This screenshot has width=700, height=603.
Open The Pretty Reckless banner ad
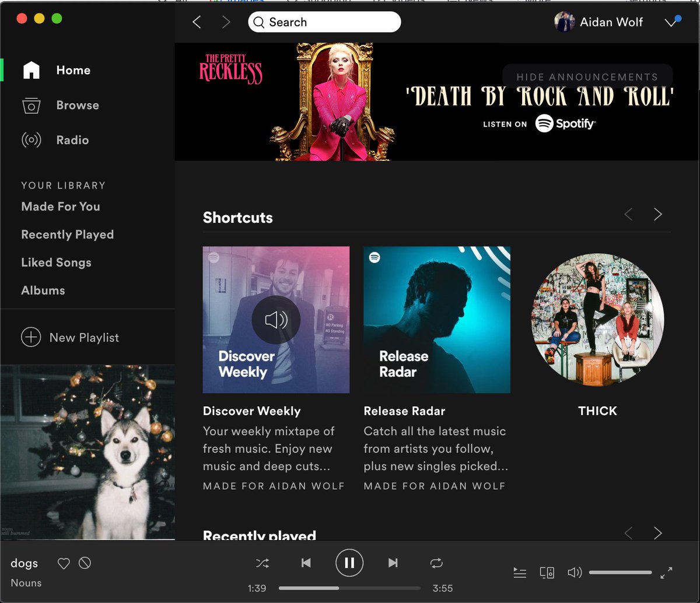pyautogui.click(x=437, y=102)
